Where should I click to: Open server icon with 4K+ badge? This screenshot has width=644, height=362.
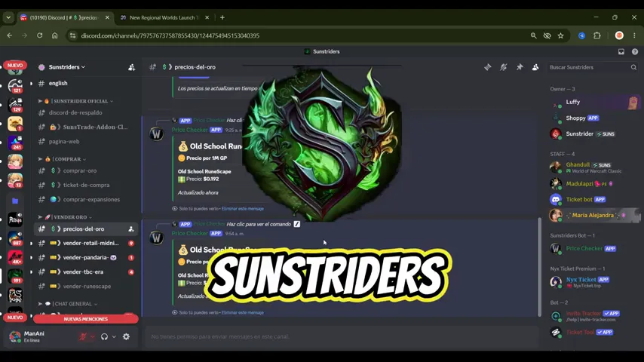coord(15,257)
